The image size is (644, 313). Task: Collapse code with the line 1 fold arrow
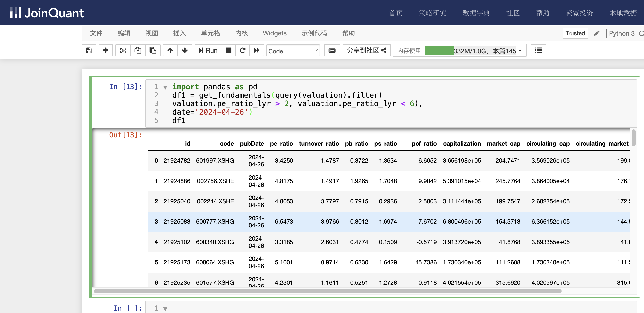pos(165,87)
